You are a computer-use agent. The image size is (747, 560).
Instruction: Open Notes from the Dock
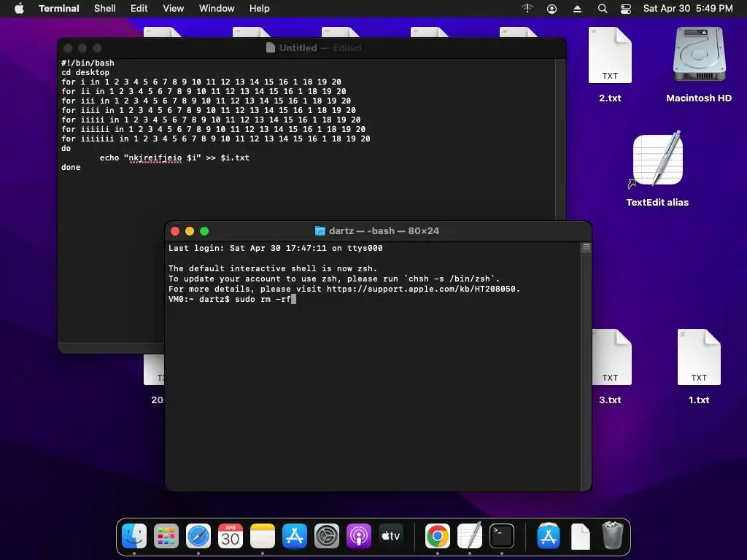click(x=263, y=536)
